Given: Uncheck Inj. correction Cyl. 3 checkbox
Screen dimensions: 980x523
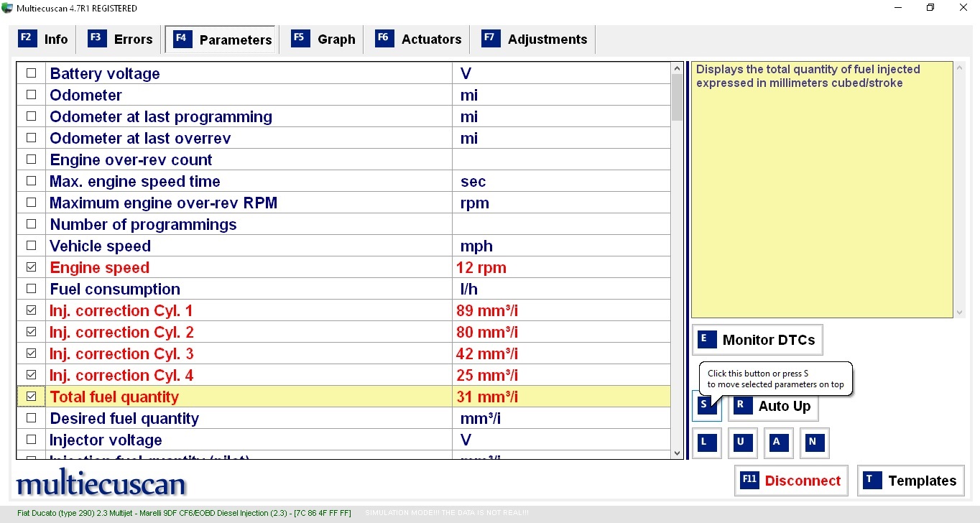Looking at the screenshot, I should pos(31,353).
